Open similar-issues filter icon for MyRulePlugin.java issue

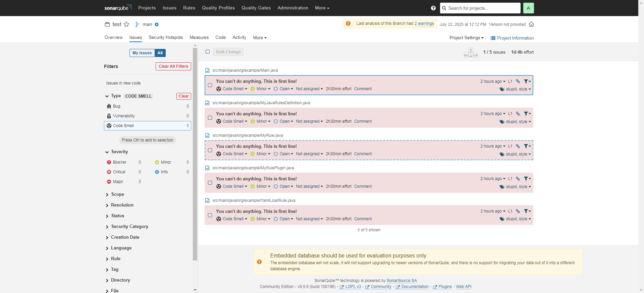click(x=527, y=179)
